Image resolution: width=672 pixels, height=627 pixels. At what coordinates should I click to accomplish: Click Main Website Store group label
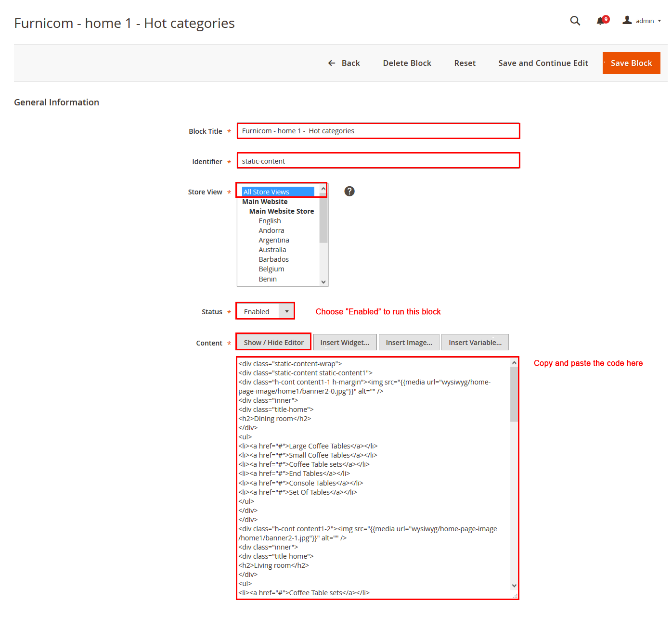282,211
